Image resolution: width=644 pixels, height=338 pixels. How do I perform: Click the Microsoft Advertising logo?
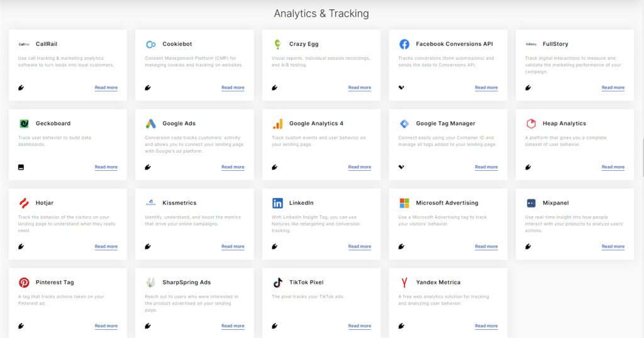404,203
